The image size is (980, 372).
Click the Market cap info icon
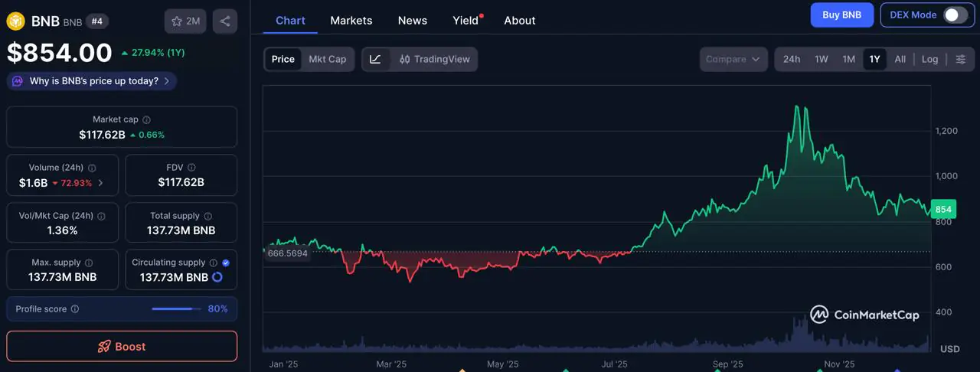click(147, 120)
